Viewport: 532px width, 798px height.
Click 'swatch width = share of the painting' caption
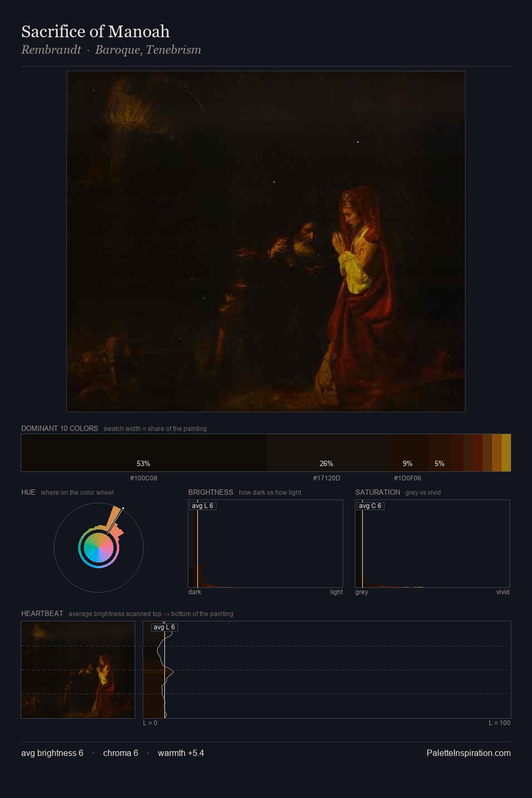[x=155, y=429]
